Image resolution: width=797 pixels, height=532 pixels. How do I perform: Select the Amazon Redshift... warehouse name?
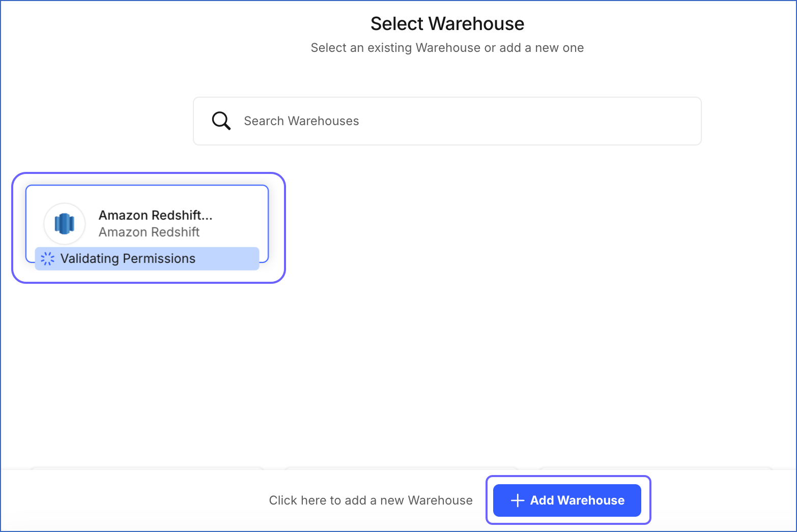[x=156, y=215]
